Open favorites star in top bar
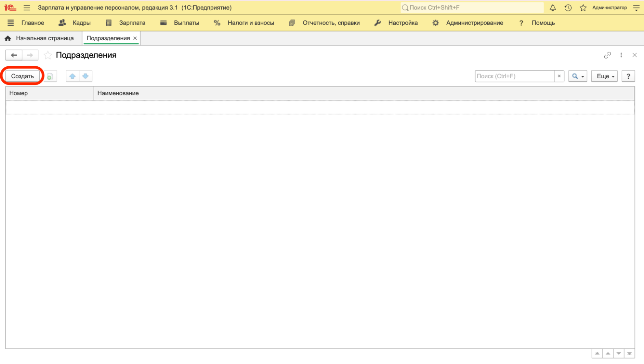This screenshot has width=644, height=364. click(x=583, y=8)
